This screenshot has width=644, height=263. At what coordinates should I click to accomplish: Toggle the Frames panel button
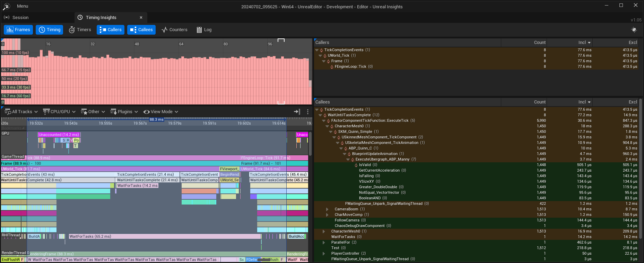(18, 30)
